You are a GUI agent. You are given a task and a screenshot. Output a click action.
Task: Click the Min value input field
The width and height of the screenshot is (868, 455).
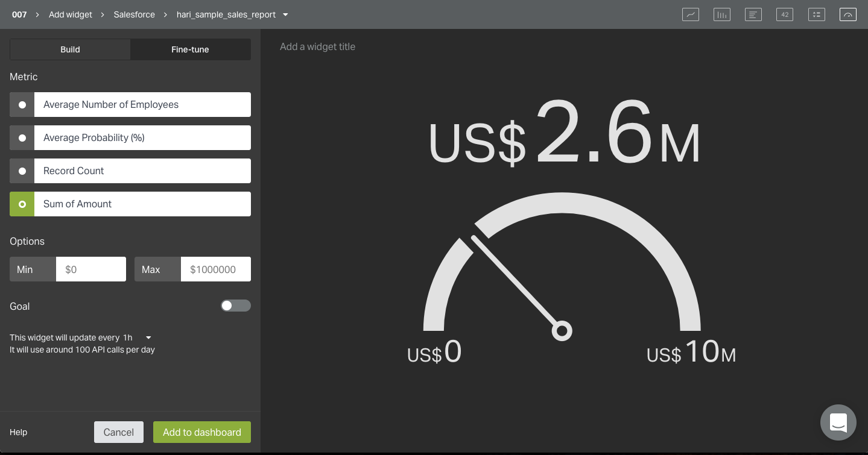click(91, 269)
